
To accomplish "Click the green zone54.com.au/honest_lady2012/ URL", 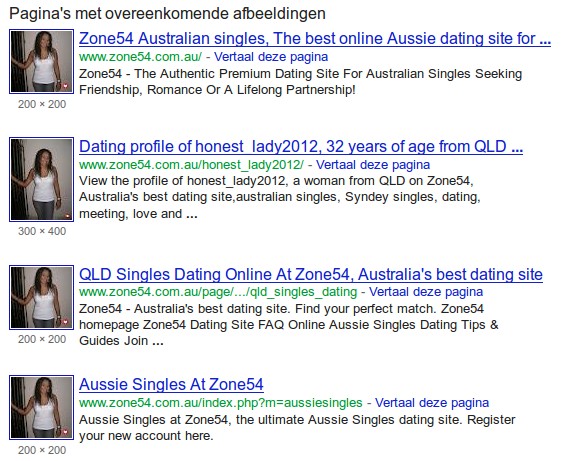I will click(192, 165).
